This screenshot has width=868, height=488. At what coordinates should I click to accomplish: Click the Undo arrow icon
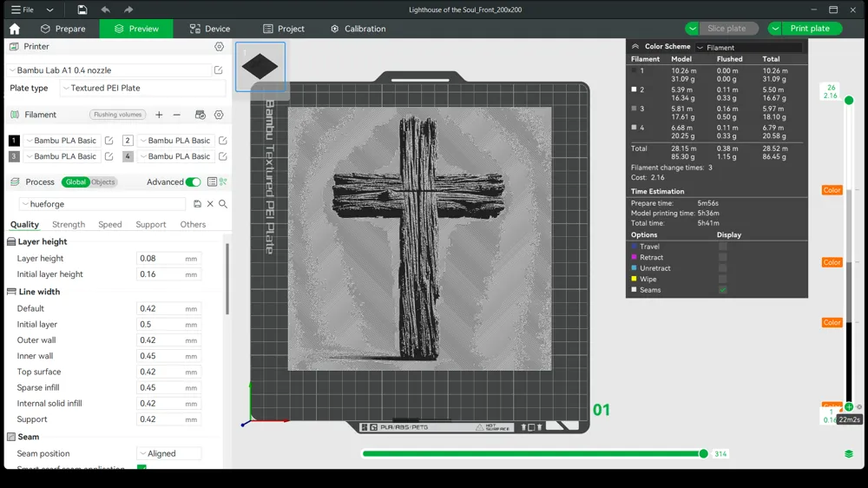[x=105, y=10]
